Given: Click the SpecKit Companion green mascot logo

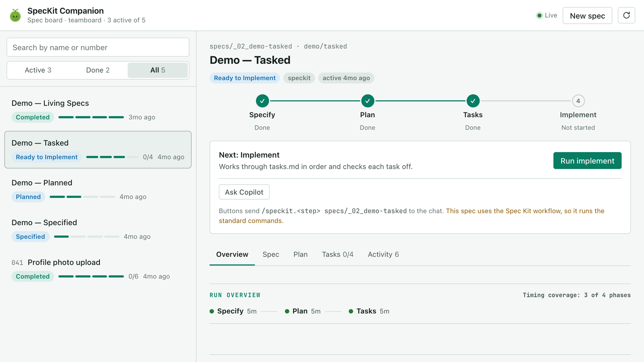Looking at the screenshot, I should (15, 15).
